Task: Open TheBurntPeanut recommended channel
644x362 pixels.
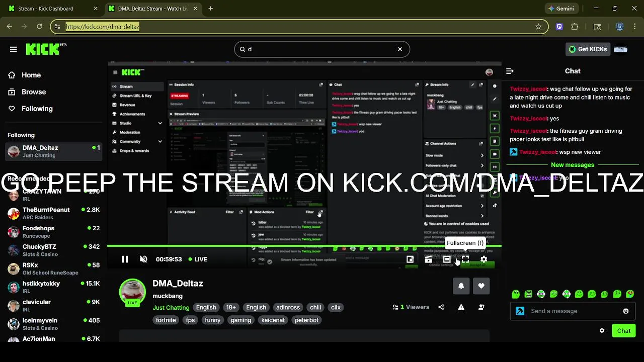Action: [54, 213]
